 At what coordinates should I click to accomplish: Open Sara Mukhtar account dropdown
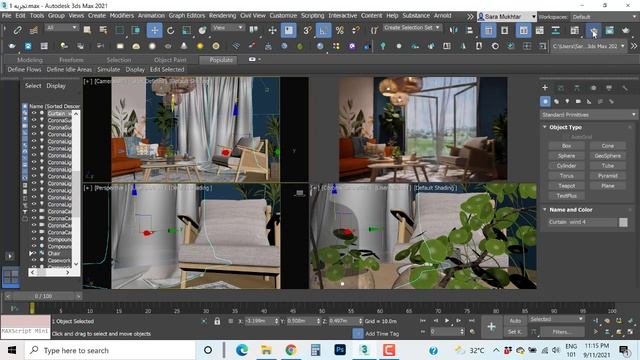507,17
